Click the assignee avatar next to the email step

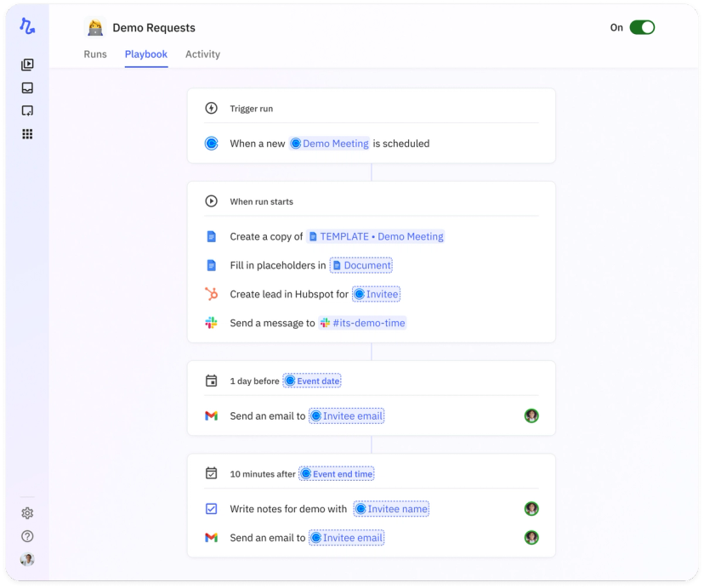(531, 416)
